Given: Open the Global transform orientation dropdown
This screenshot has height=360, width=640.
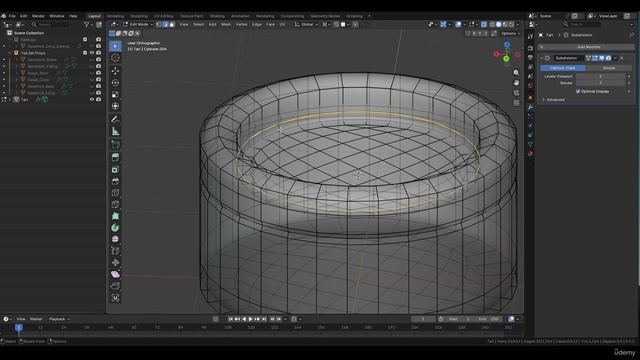Looking at the screenshot, I should (x=307, y=24).
